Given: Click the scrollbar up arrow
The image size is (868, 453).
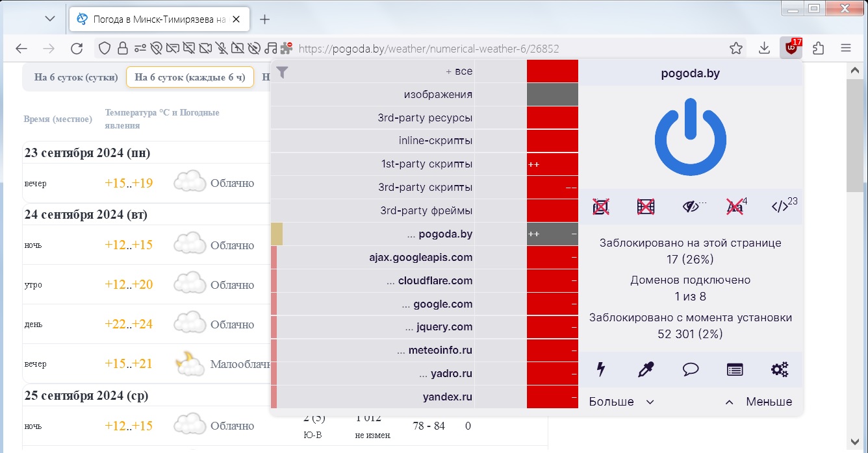Looking at the screenshot, I should click(x=854, y=70).
